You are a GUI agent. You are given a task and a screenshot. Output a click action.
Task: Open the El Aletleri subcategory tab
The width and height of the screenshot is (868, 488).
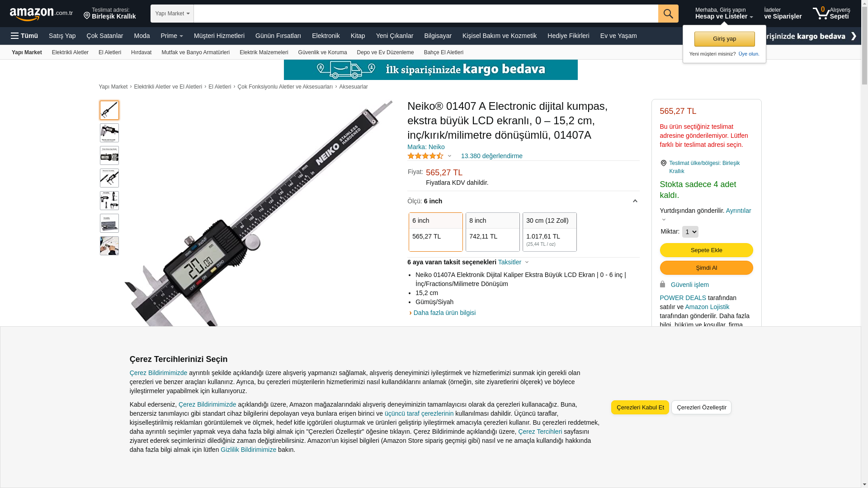click(x=110, y=52)
